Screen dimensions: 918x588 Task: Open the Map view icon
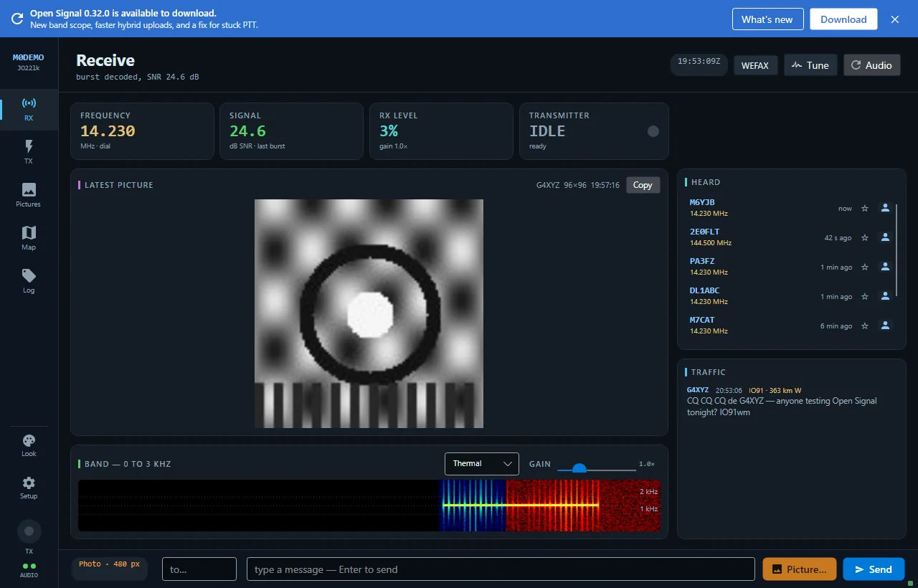pyautogui.click(x=29, y=238)
